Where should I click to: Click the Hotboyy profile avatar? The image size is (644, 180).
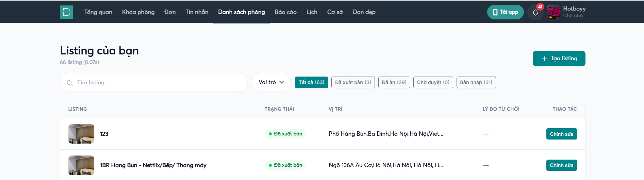coord(554,12)
